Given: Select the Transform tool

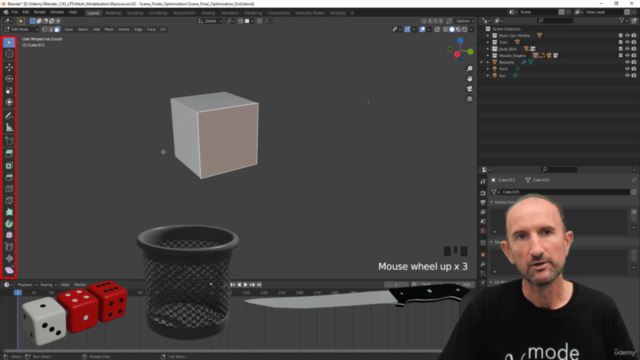Looking at the screenshot, I should tap(9, 102).
